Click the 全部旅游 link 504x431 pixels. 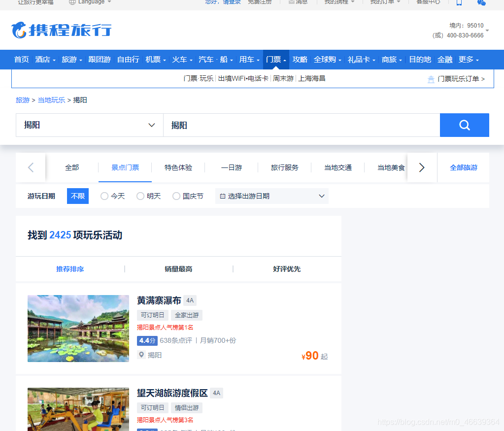pos(464,167)
